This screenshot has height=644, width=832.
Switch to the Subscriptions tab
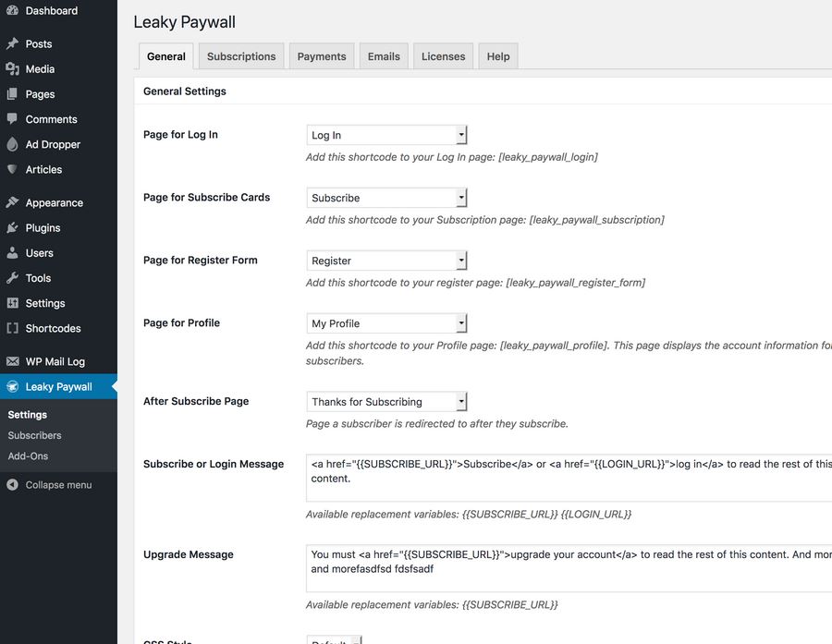(x=241, y=56)
